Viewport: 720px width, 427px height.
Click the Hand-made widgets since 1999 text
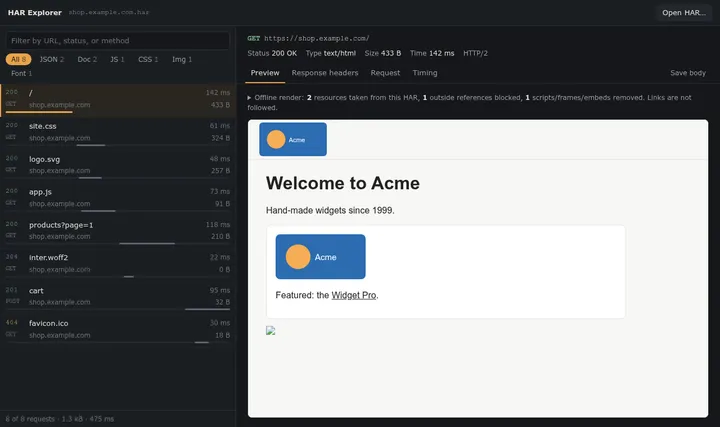coord(330,210)
